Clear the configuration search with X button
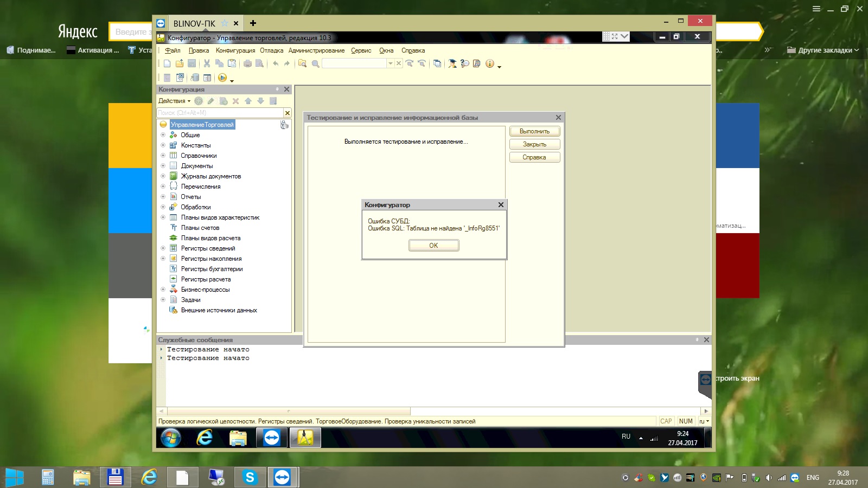 [288, 113]
